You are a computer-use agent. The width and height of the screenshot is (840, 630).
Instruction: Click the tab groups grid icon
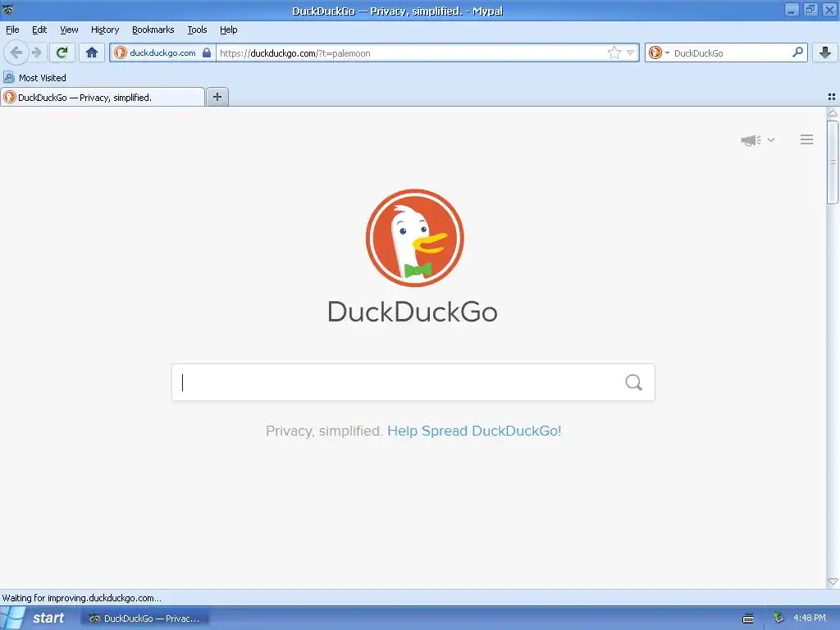832,97
